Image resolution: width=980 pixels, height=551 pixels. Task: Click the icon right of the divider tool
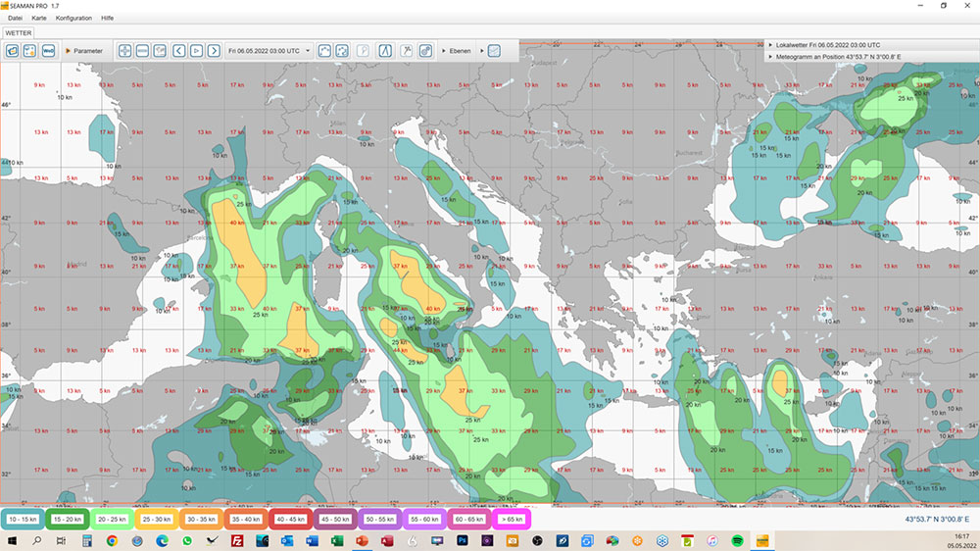pos(407,50)
